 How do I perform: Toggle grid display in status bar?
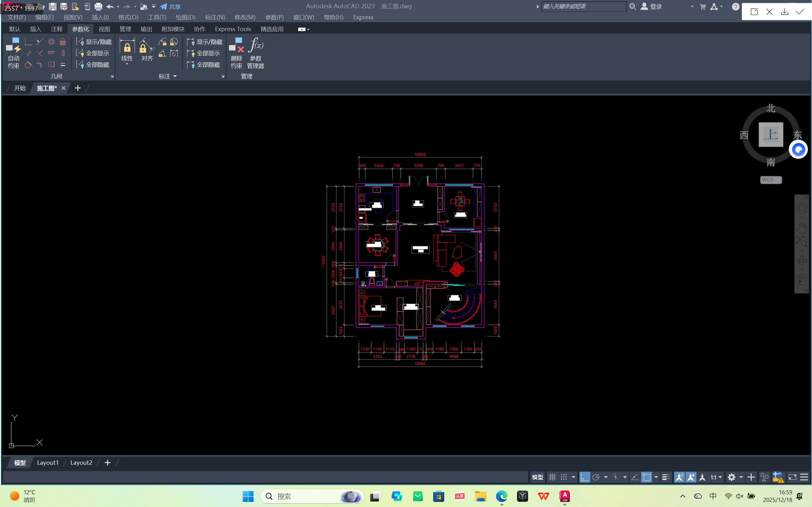[x=552, y=477]
